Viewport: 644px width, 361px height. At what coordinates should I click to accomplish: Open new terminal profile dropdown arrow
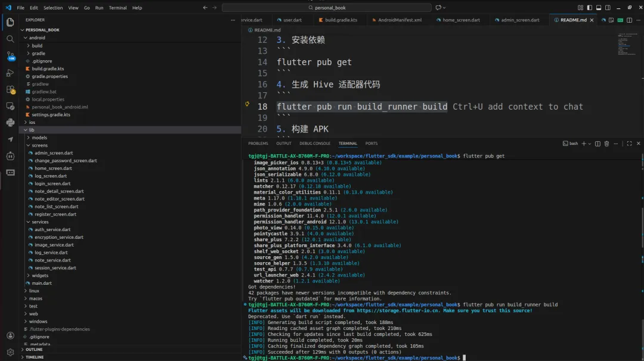(589, 144)
